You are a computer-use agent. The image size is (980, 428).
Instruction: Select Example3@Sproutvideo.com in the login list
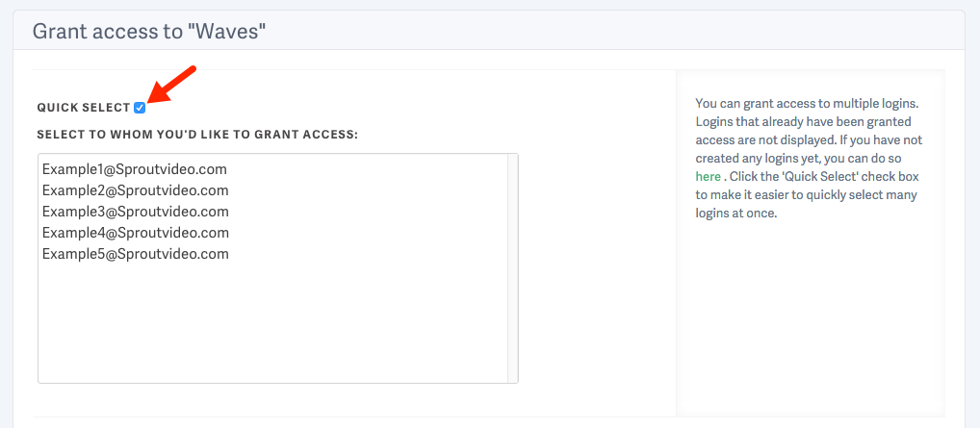(272, 212)
